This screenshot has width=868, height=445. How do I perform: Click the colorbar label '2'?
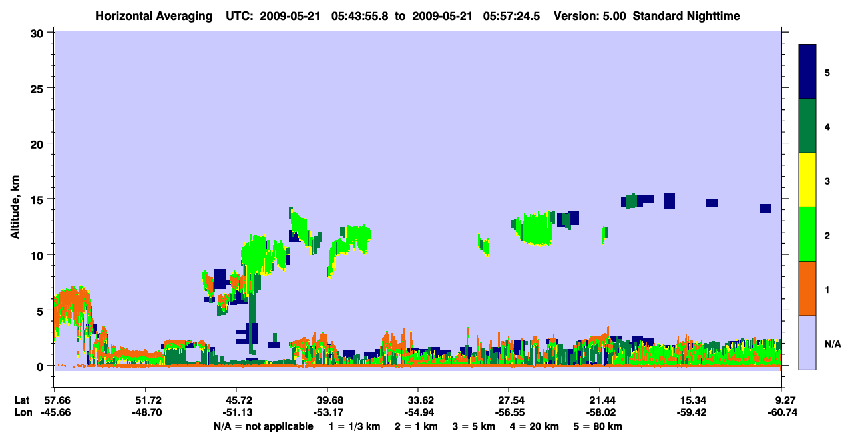click(827, 234)
